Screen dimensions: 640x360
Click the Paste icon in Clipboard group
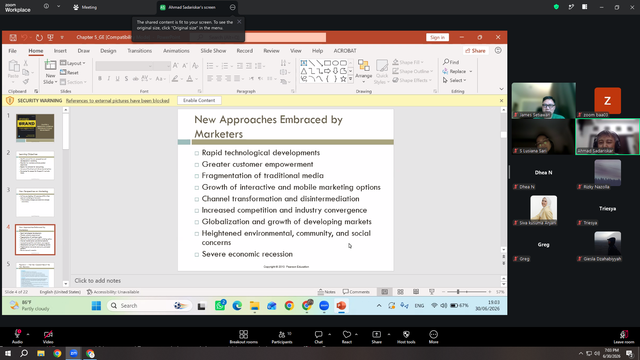point(13,67)
